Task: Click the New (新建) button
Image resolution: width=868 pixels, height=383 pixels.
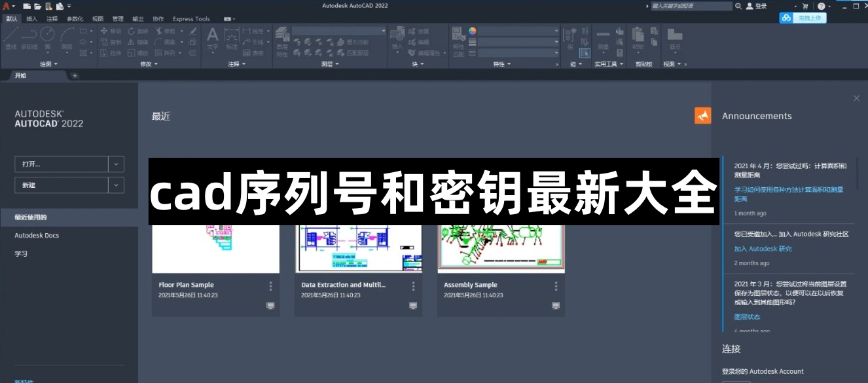Action: pyautogui.click(x=62, y=185)
